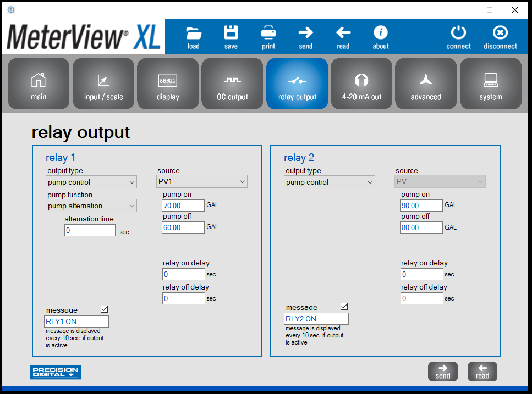Switch to the advanced tab

pyautogui.click(x=426, y=84)
